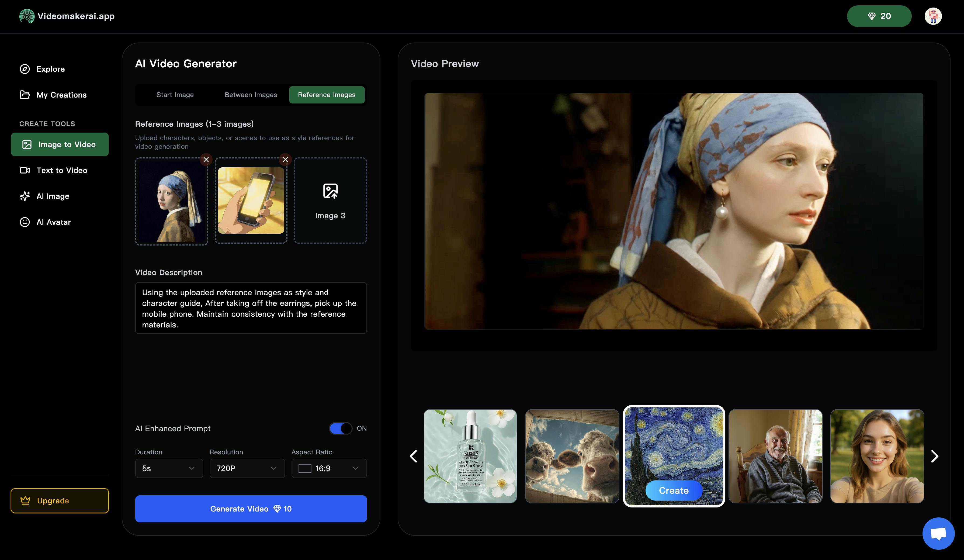Switch to the Start Image tab
This screenshot has width=964, height=560.
click(175, 95)
